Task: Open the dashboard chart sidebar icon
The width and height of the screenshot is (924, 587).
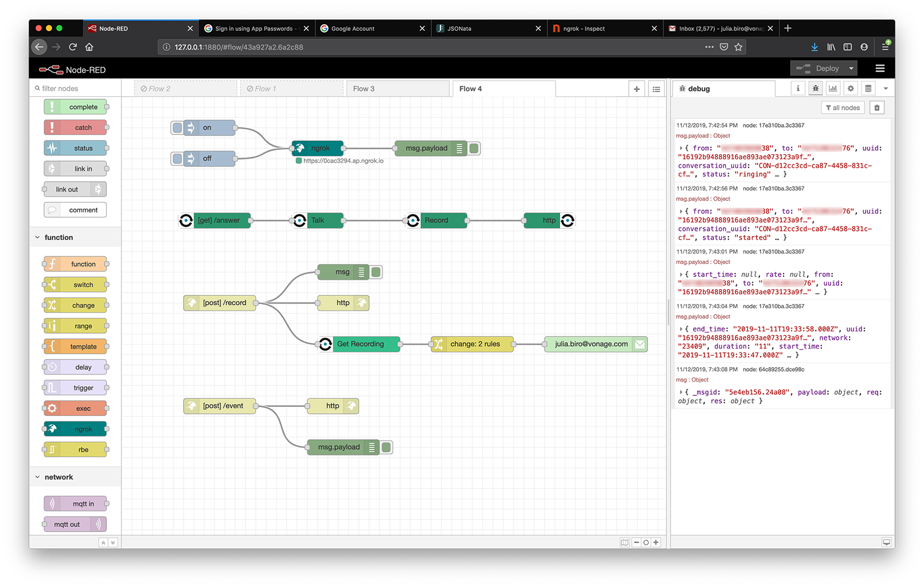Action: [x=833, y=88]
